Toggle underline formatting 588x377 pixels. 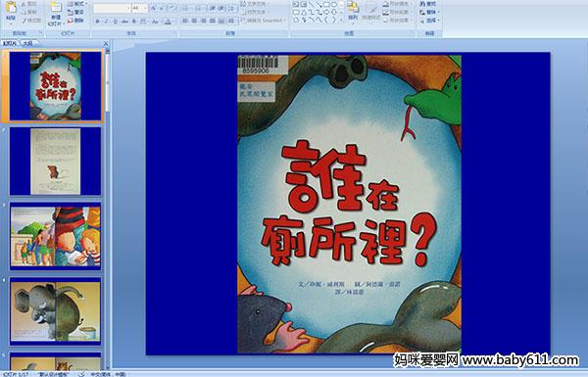coord(116,22)
